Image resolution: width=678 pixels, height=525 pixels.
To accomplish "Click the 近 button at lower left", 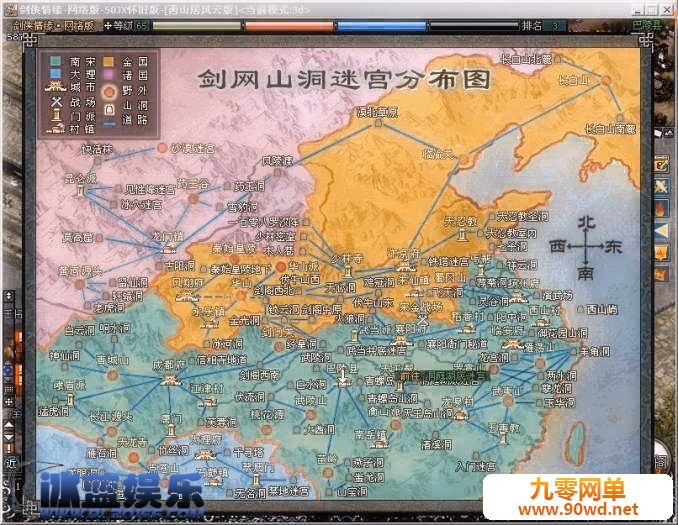I will tap(11, 462).
